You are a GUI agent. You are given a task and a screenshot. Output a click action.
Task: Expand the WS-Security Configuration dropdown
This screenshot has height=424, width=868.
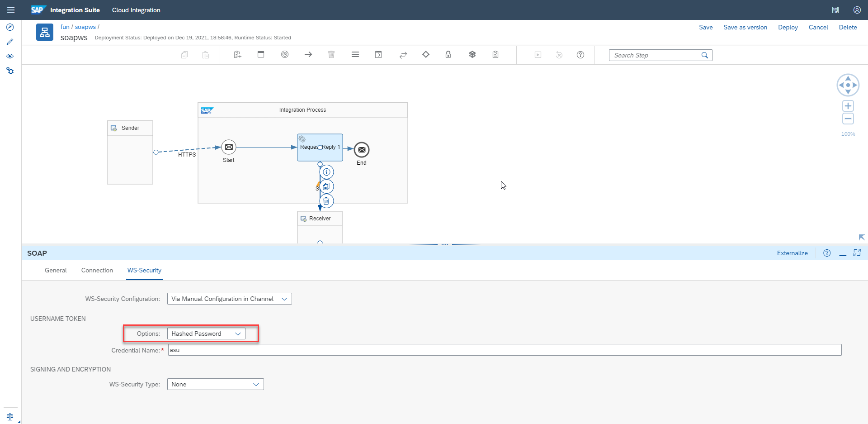229,299
